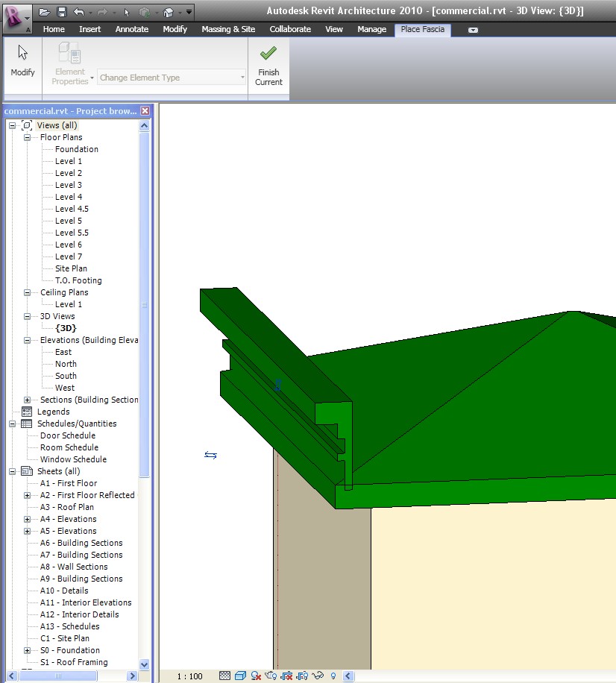Open the Customize Quick Access Toolbar dropdown
The image size is (616, 683).
tap(189, 12)
